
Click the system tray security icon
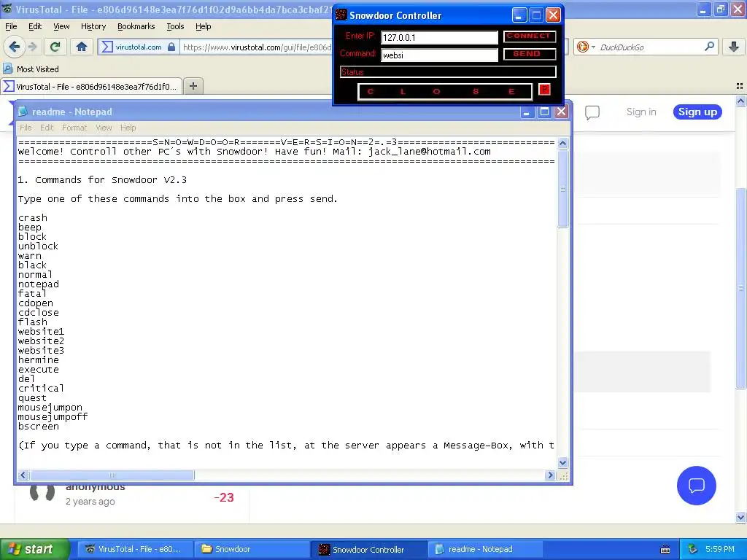692,549
